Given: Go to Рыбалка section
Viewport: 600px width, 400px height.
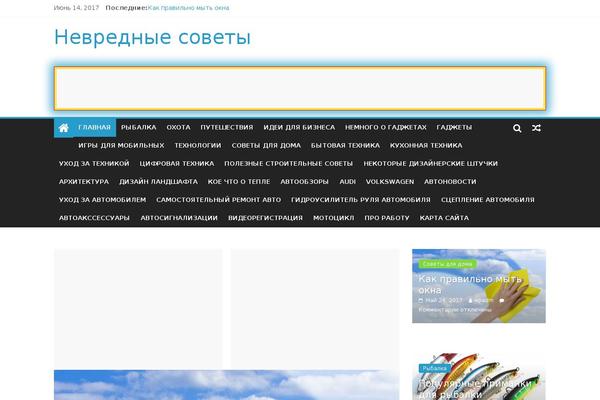Looking at the screenshot, I should click(x=139, y=127).
